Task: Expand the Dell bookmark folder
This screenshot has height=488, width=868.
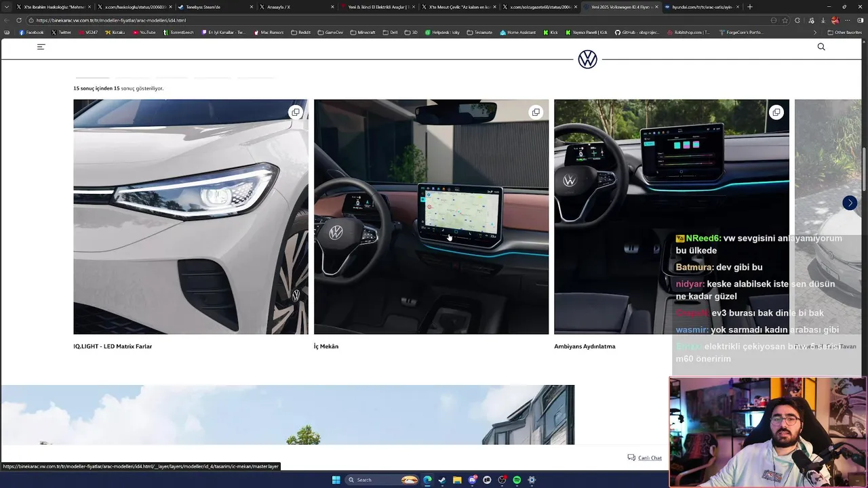Action: [390, 32]
